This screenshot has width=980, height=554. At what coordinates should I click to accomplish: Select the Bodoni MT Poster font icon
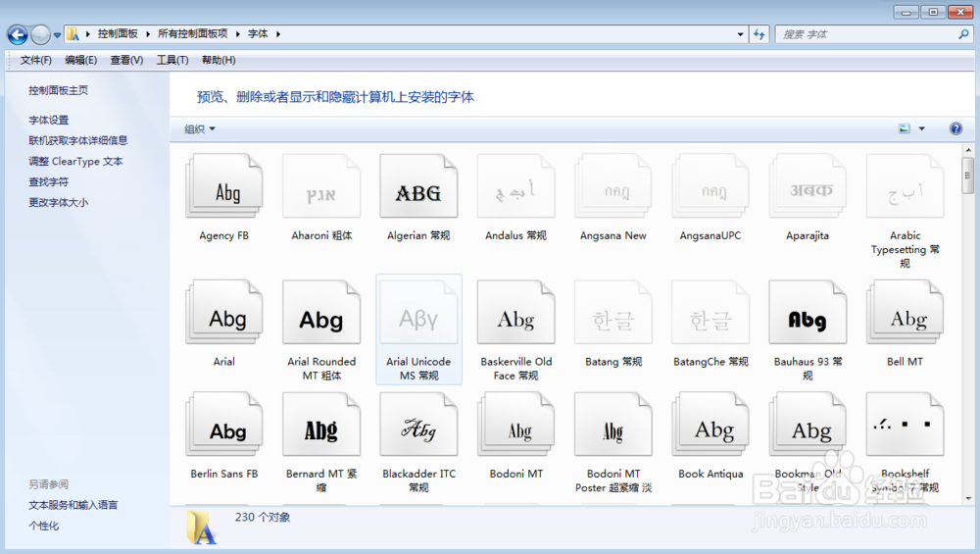[613, 425]
